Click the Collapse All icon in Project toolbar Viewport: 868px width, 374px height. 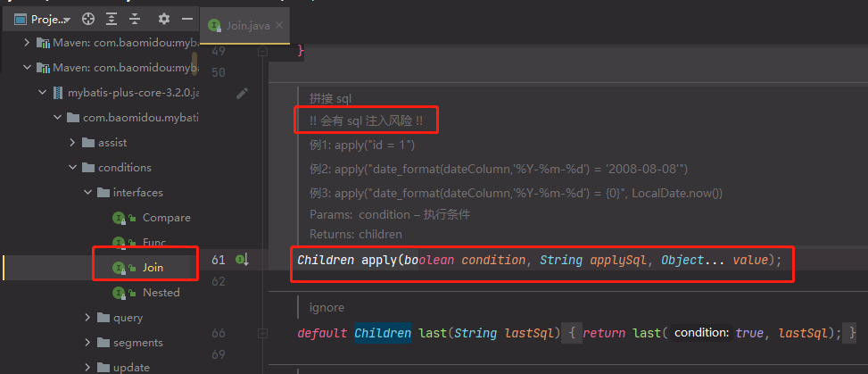[135, 19]
